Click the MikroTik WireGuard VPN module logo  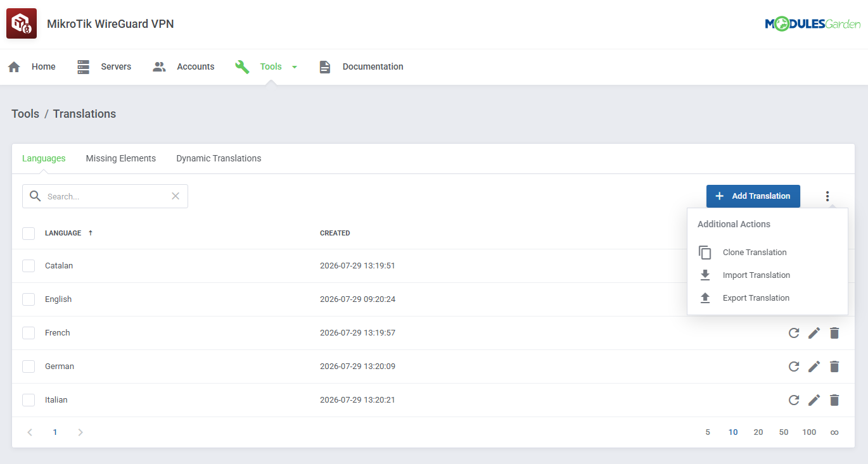(22, 24)
